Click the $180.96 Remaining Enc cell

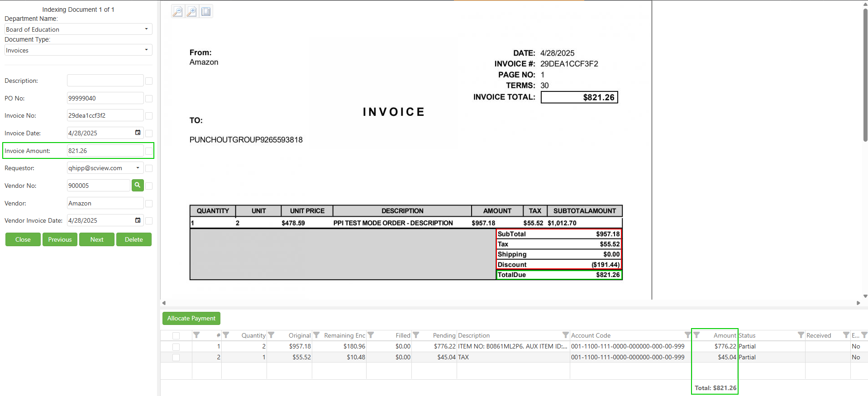pos(339,346)
